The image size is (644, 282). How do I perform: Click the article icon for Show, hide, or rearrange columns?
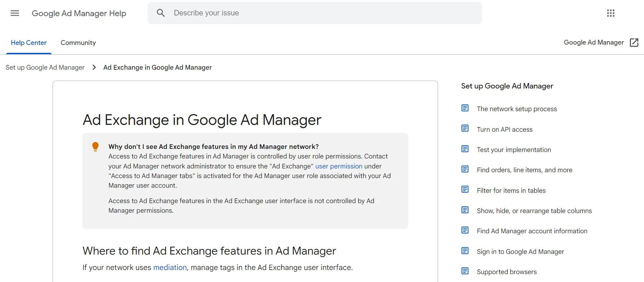(x=465, y=210)
